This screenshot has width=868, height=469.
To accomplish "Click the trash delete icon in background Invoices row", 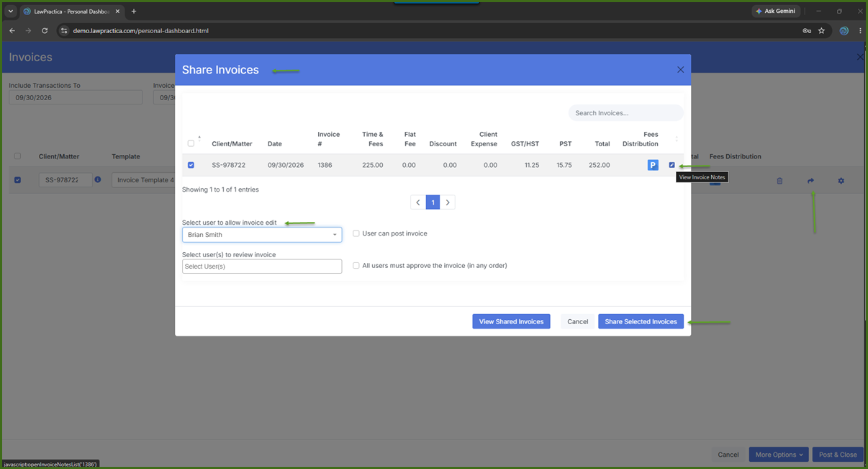I will pos(779,181).
